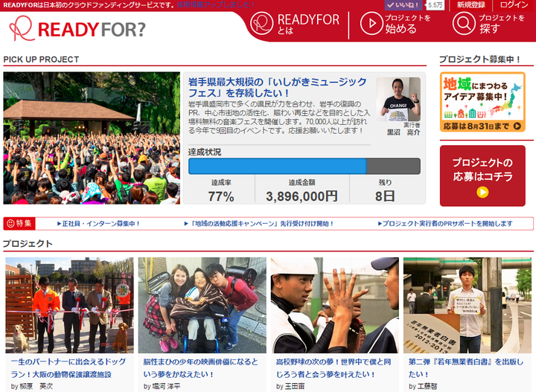The width and height of the screenshot is (536, 392).
Task: Open '高校野球の次の夢！' project title
Action: click(334, 367)
